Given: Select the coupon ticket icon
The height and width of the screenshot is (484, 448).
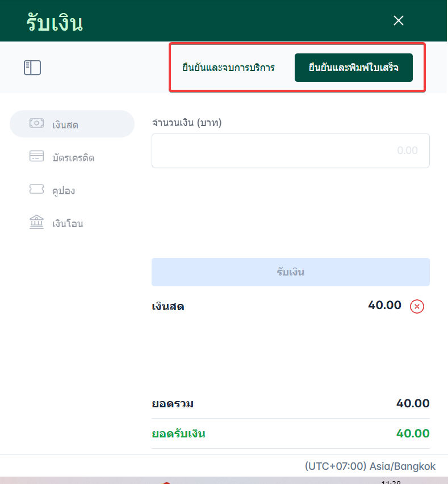Looking at the screenshot, I should pos(36,189).
